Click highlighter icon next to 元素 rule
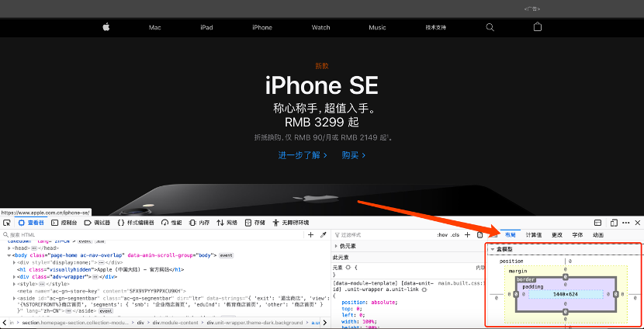This screenshot has width=644, height=329. coord(348,268)
